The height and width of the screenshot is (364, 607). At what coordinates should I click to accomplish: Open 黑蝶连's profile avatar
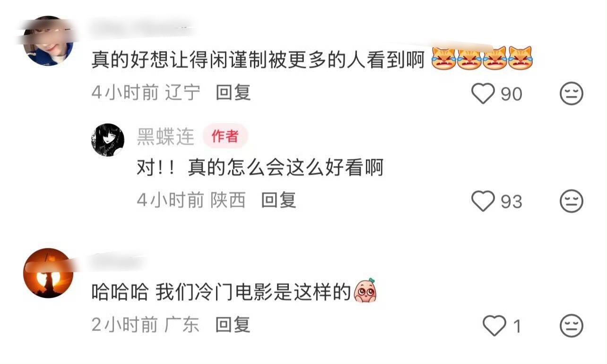(x=108, y=140)
